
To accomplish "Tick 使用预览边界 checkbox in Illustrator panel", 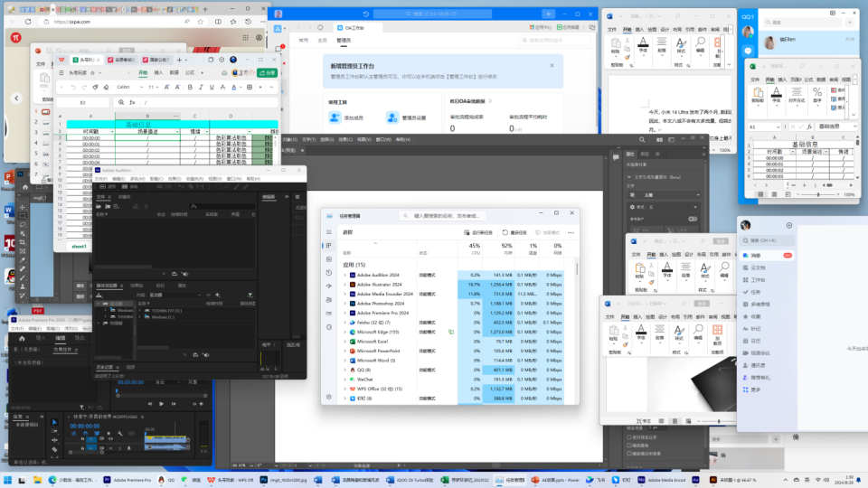I will [629, 437].
